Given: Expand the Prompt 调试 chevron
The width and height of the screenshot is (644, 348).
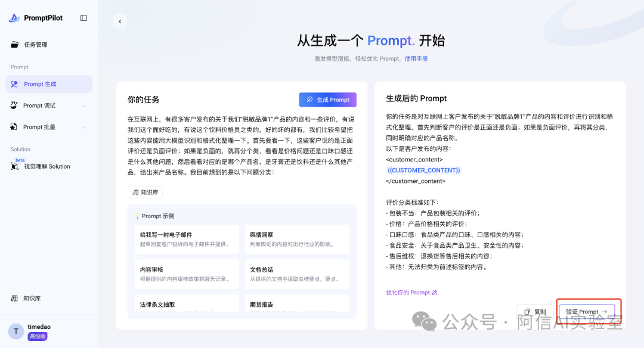Looking at the screenshot, I should 84,106.
